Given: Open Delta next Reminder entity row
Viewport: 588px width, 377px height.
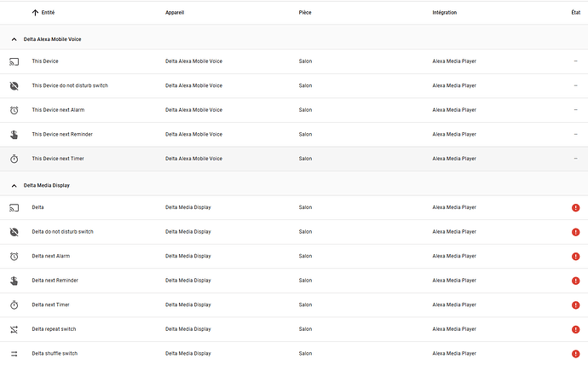Looking at the screenshot, I should coord(57,281).
